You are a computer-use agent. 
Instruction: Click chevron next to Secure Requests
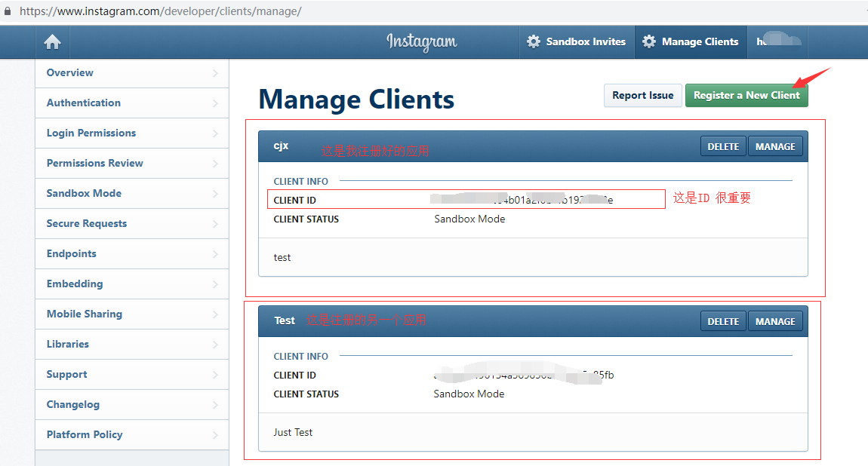click(x=215, y=224)
